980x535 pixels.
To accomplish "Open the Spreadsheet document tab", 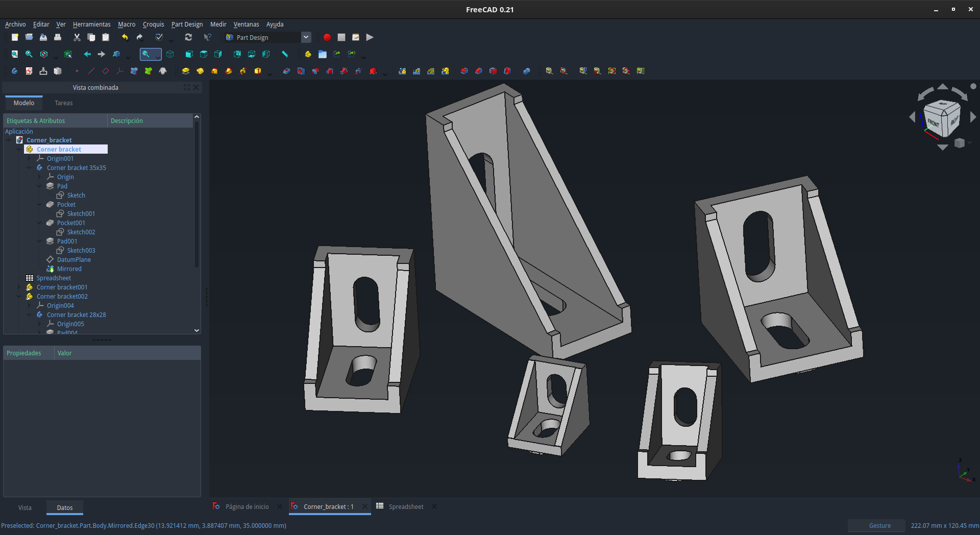I will click(x=406, y=507).
